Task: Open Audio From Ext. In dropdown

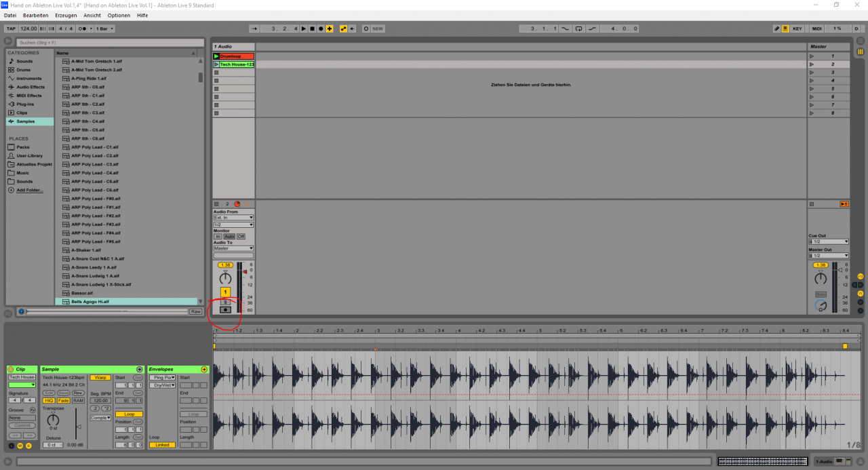Action: click(x=233, y=218)
